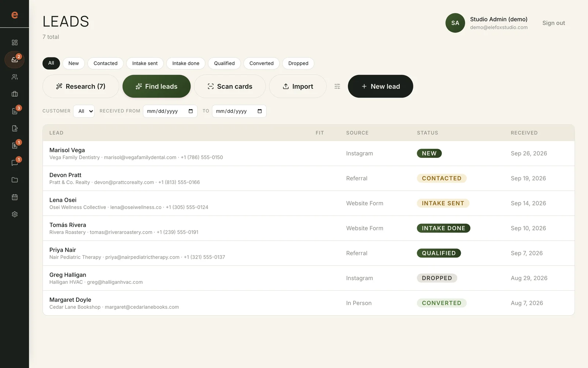Click the NEW status badge

(x=429, y=153)
